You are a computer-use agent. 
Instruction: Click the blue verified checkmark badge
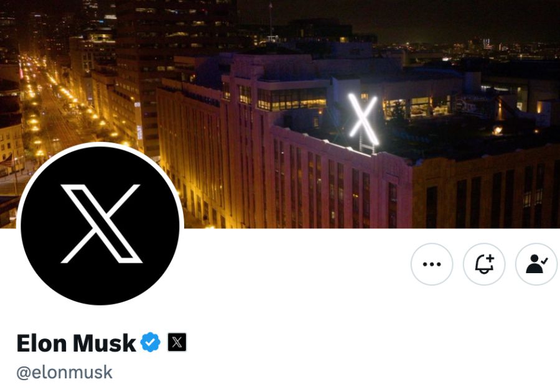point(151,342)
